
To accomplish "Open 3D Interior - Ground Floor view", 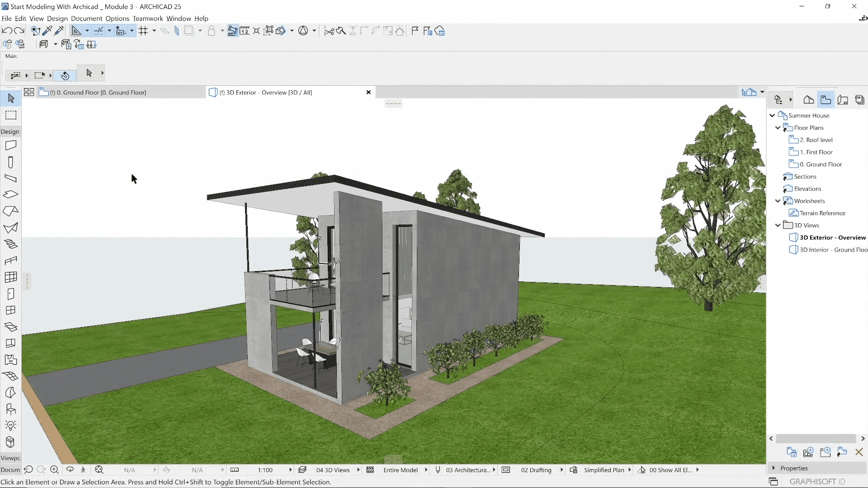I will pos(833,250).
